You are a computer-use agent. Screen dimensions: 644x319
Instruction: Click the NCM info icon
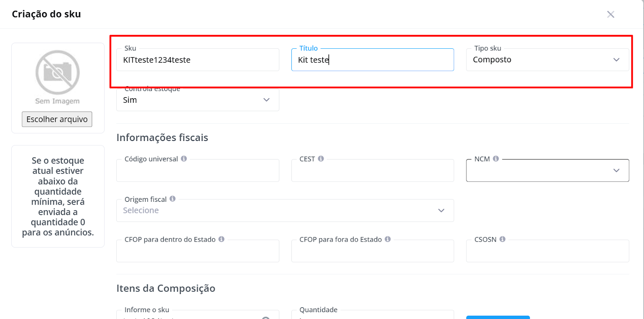(496, 159)
